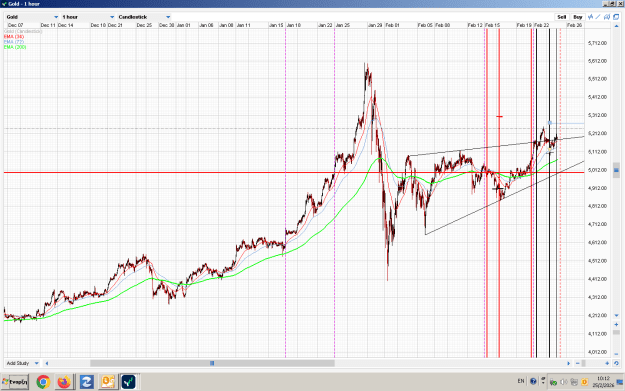The width and height of the screenshot is (625, 391).
Task: Select the trend line drawing tool
Action: [x=598, y=17]
